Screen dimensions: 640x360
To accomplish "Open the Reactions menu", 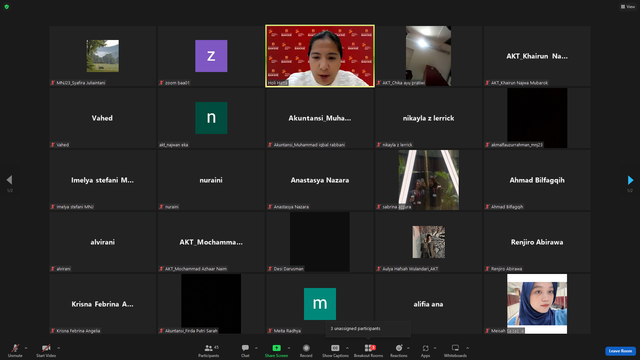I will (399, 350).
